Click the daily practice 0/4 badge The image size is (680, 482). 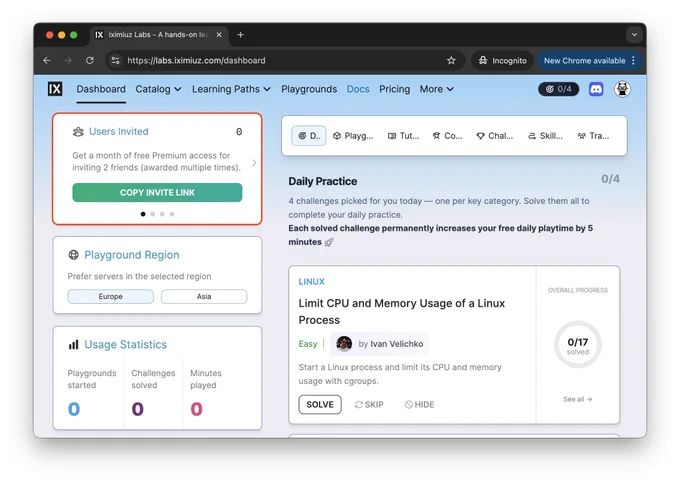(x=559, y=89)
